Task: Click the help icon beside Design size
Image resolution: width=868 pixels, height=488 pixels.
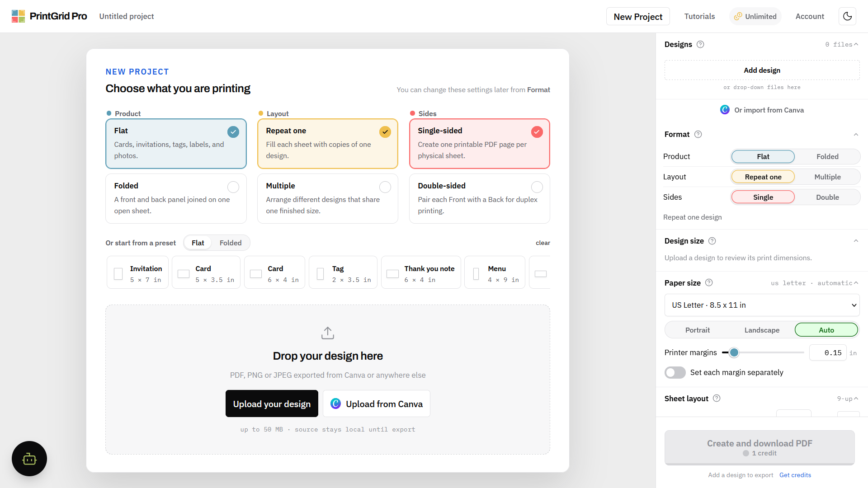Action: pyautogui.click(x=712, y=241)
